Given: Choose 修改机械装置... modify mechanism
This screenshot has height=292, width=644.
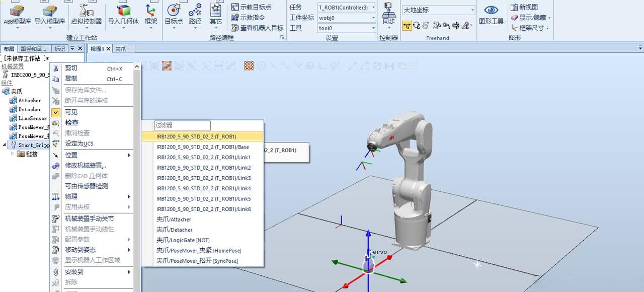Looking at the screenshot, I should 92,165.
